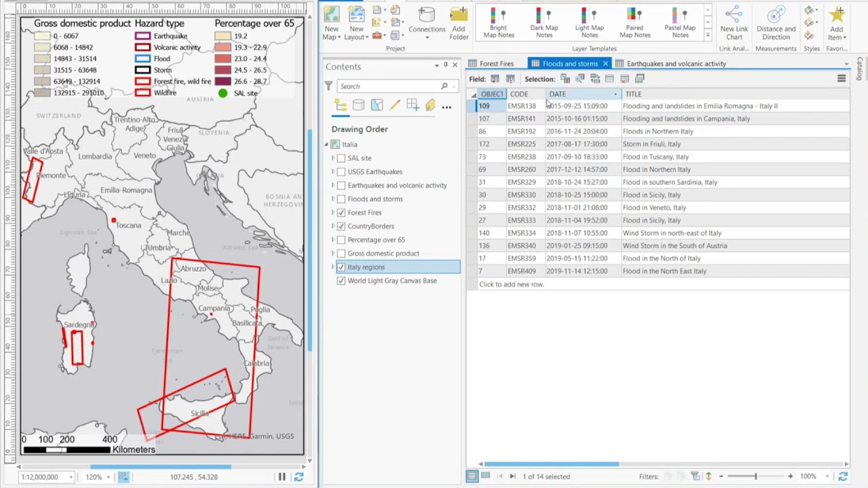Open Distance and Direction tool
868x488 pixels.
click(x=776, y=24)
